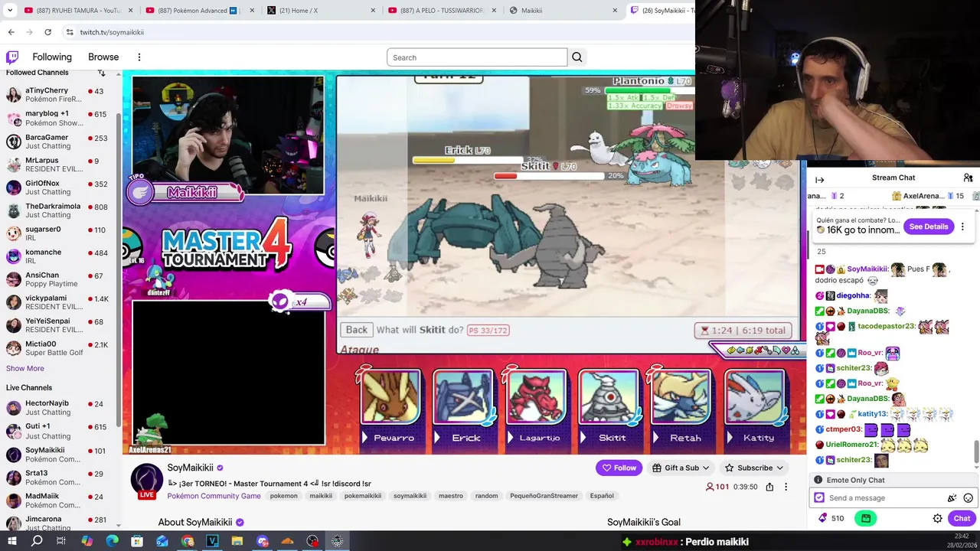980x551 pixels.
Task: Switch to the Maikikii tab
Action: (x=563, y=11)
